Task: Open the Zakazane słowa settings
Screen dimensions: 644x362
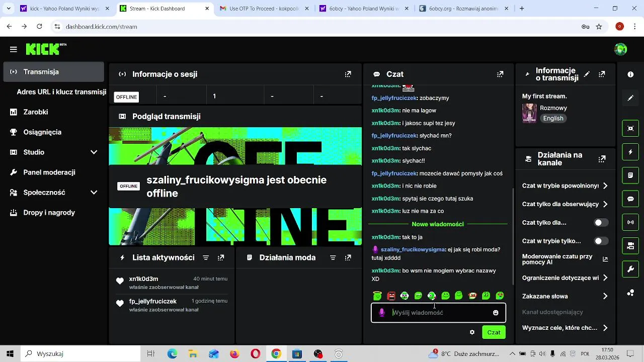Action: click(565, 296)
